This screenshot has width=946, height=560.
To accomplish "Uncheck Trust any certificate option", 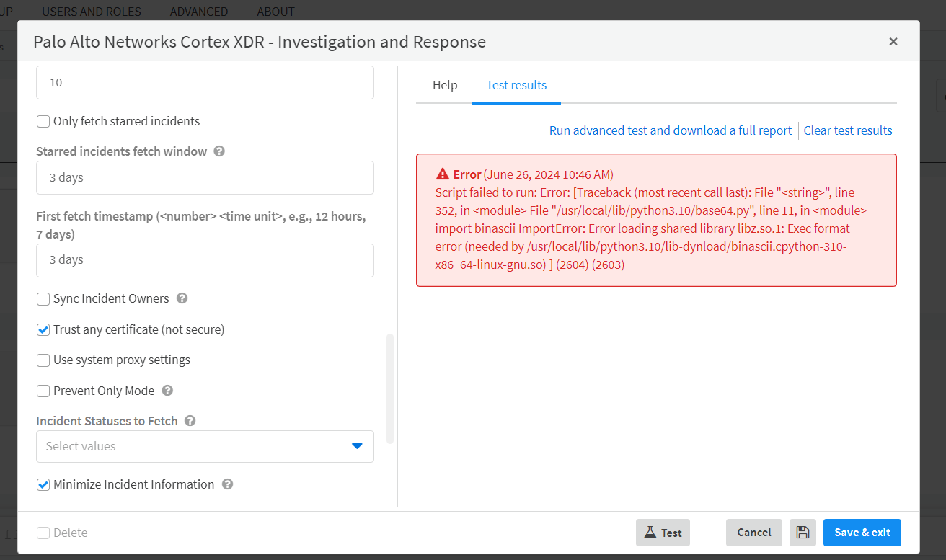I will [43, 329].
